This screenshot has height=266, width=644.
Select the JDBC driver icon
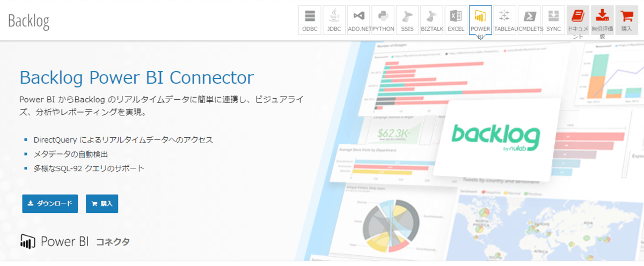click(x=334, y=20)
